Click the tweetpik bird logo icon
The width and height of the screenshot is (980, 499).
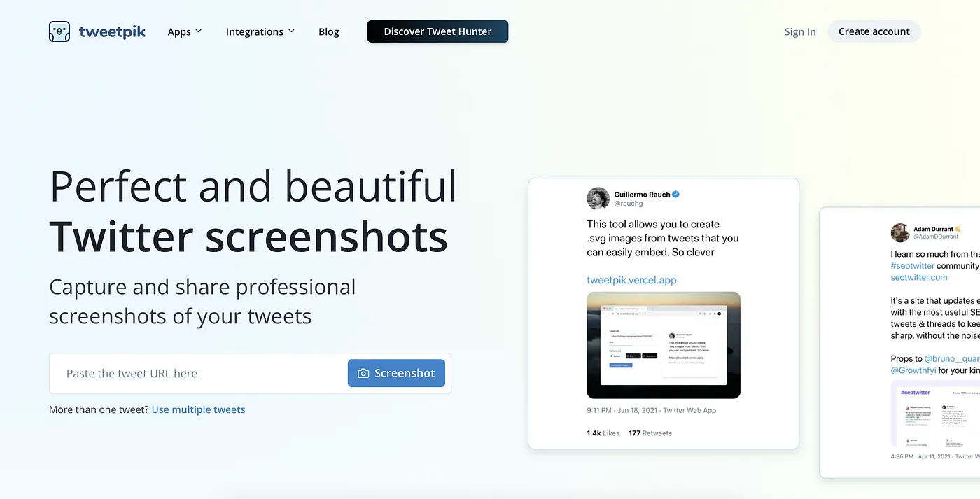tap(59, 31)
